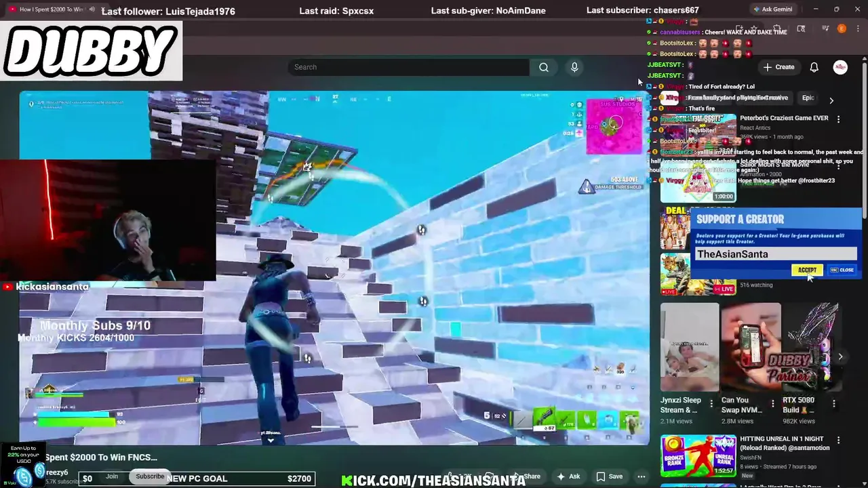Open the 'Can You Swap NVM...' short
This screenshot has width=868, height=488.
click(x=751, y=347)
